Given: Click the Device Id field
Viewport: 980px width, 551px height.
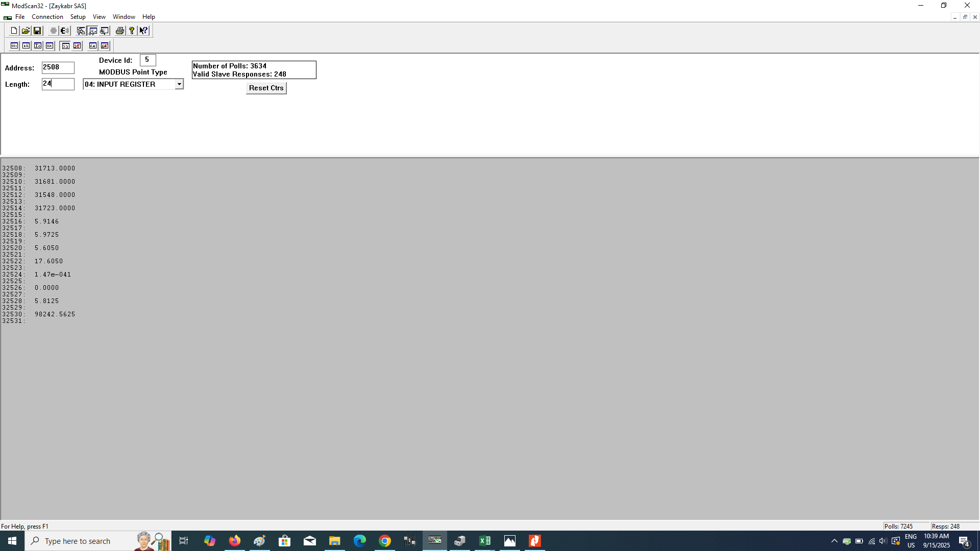Looking at the screenshot, I should click(x=148, y=60).
